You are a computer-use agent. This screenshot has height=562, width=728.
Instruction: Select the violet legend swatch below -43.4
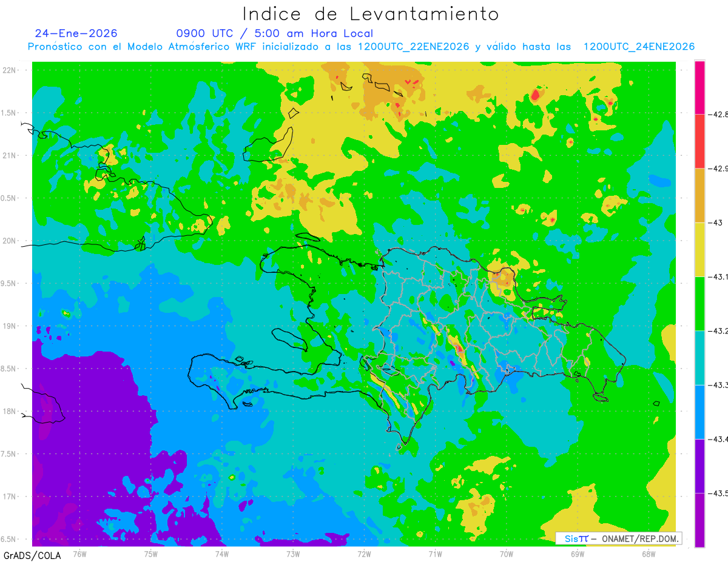(x=699, y=466)
